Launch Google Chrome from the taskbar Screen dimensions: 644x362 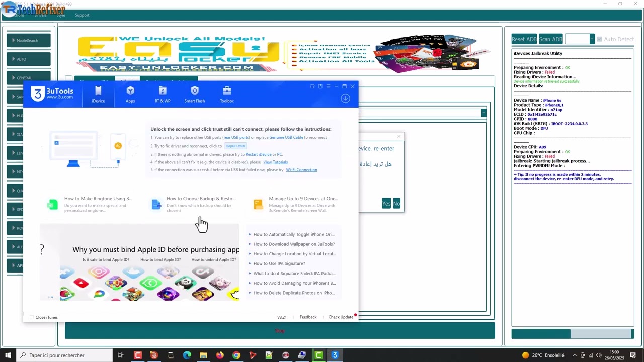pyautogui.click(x=236, y=355)
